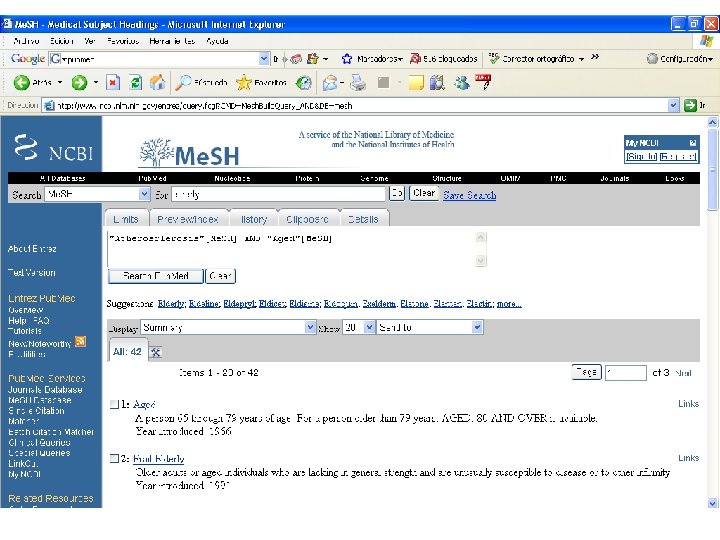
Task: Tick the checkbox for result 2 Frail Elderly
Action: [x=114, y=459]
